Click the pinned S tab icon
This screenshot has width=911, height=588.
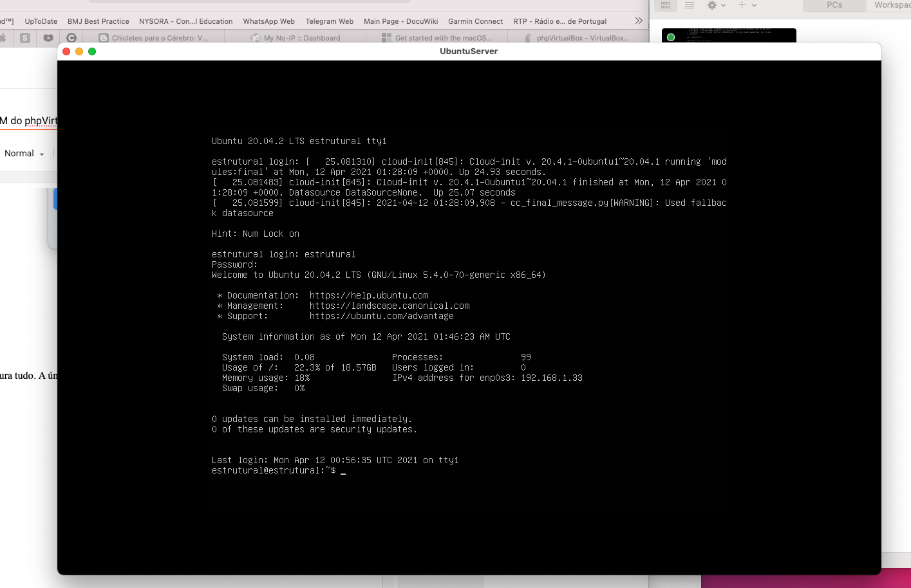25,38
